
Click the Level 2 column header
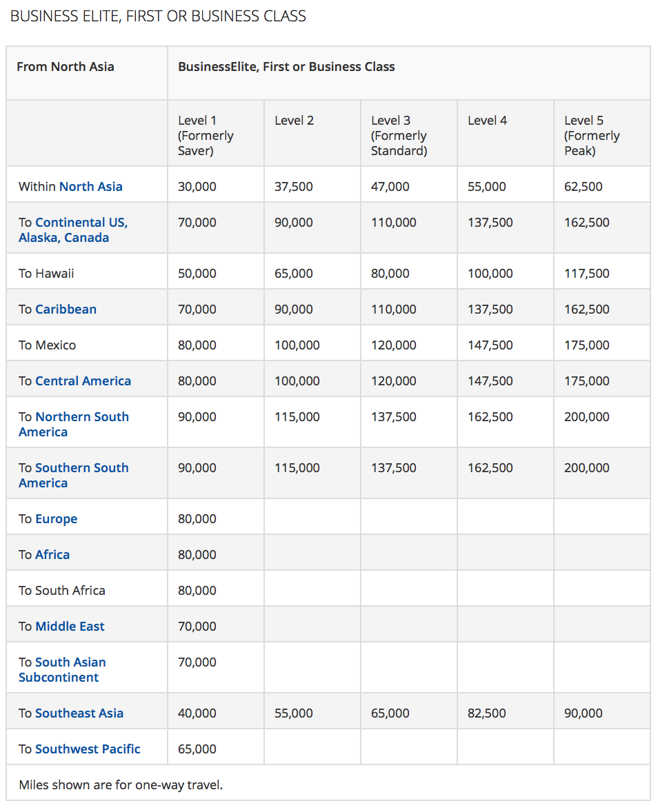tap(294, 121)
